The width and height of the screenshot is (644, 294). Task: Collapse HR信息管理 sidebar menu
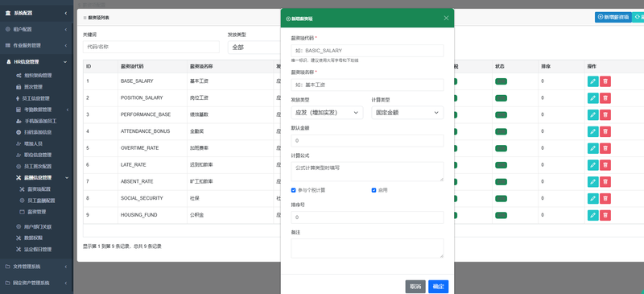pos(36,62)
